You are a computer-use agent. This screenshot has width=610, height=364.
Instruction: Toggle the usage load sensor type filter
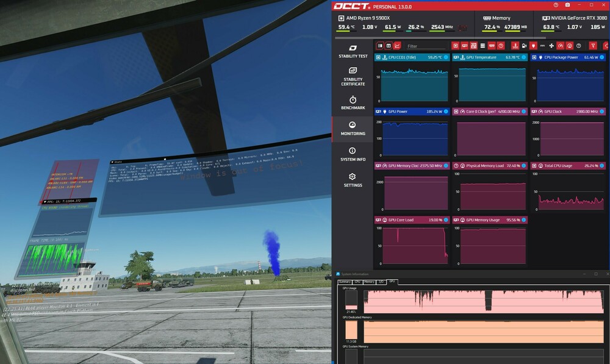(x=570, y=46)
